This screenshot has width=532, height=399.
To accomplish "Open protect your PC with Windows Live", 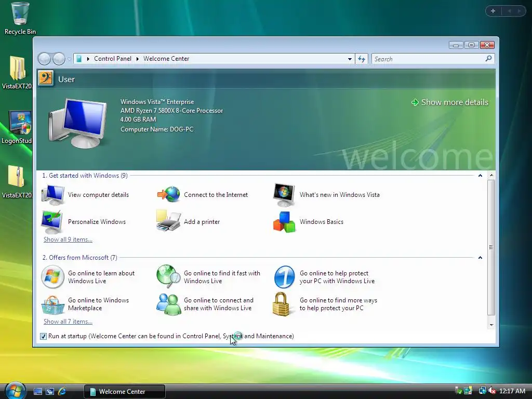I will pyautogui.click(x=324, y=277).
